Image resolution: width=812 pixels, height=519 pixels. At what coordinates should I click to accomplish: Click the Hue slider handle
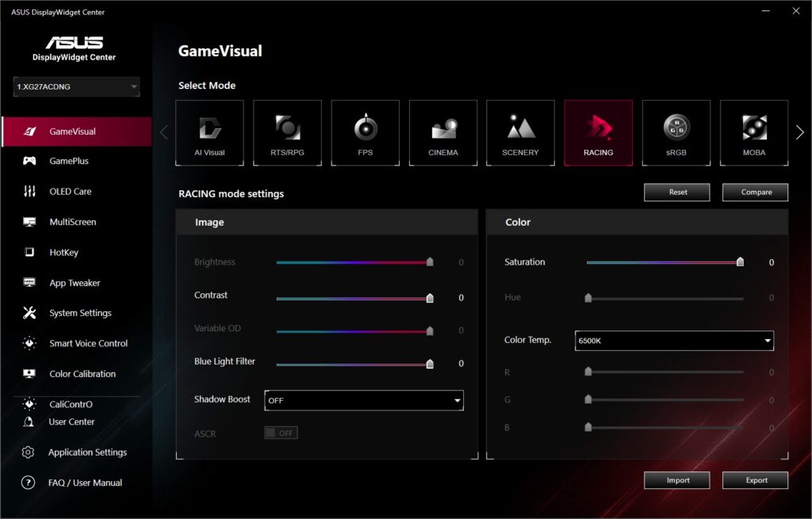coord(588,297)
